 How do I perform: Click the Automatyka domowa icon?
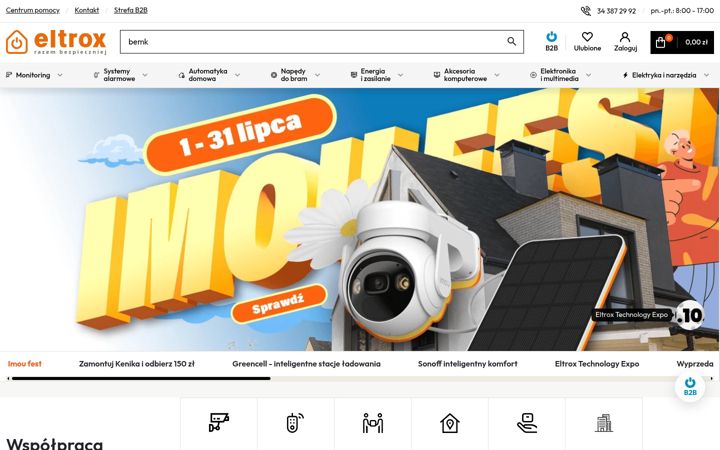tap(182, 75)
